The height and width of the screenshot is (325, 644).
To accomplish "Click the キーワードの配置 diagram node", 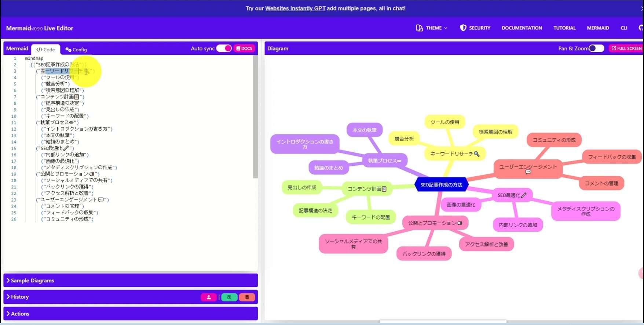I will tap(371, 217).
